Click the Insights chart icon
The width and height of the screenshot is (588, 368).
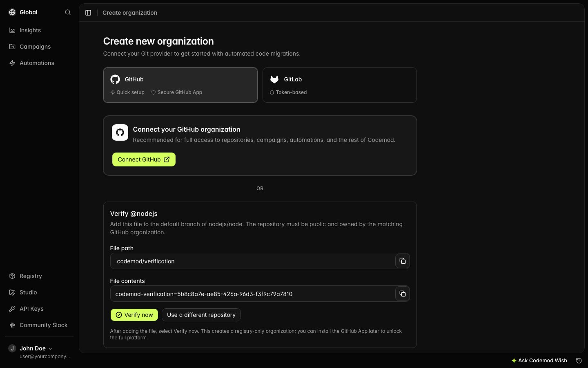click(12, 30)
